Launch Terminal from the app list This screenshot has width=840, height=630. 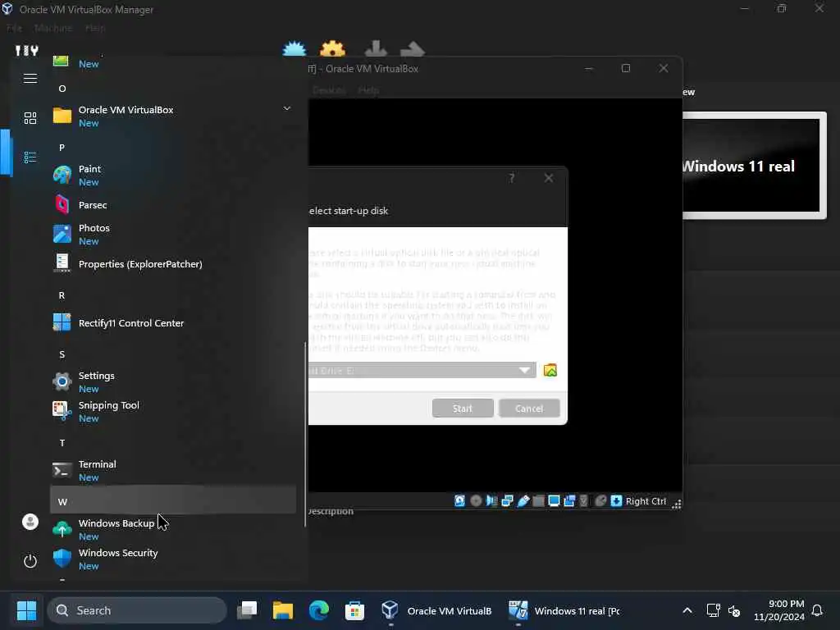173,470
